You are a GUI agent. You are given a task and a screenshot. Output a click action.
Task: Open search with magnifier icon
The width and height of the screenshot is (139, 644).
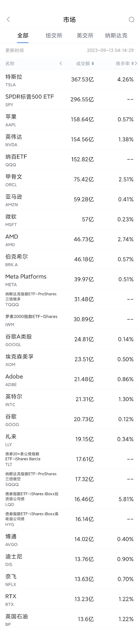point(131,19)
